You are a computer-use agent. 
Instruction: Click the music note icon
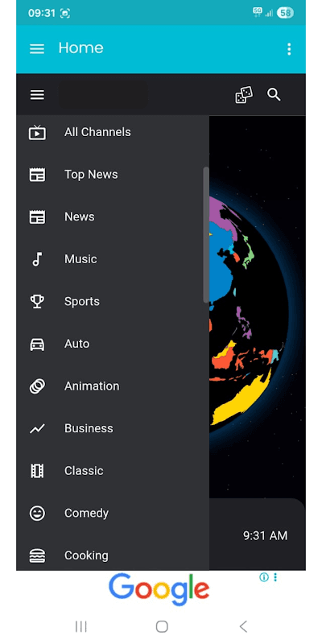tap(37, 259)
